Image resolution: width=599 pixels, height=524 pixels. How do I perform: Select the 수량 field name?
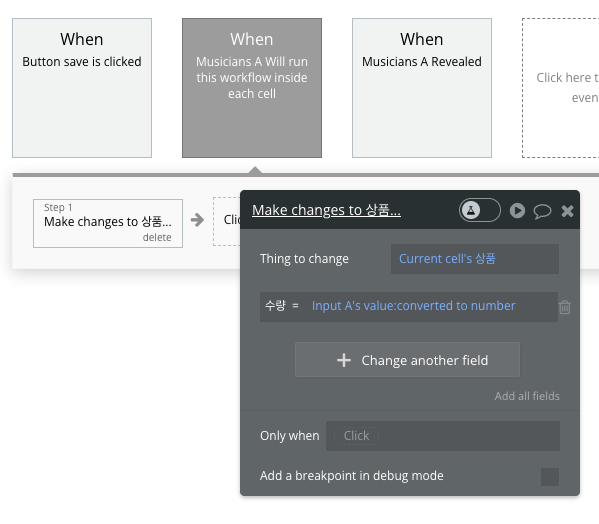[x=275, y=306]
